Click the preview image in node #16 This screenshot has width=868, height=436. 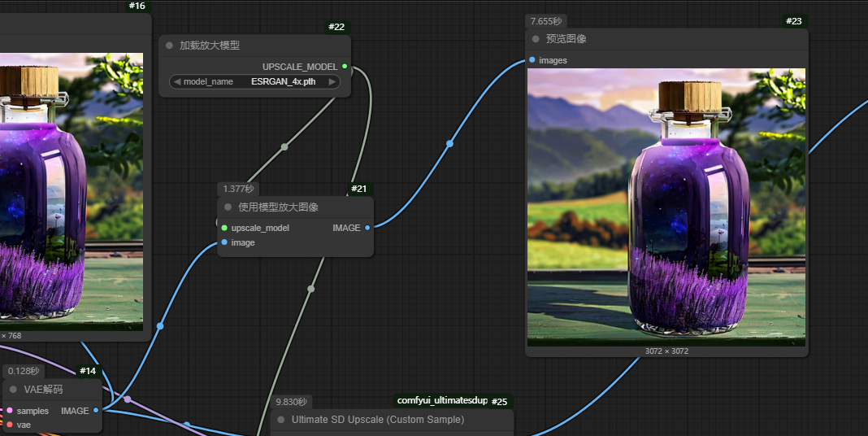coord(72,191)
